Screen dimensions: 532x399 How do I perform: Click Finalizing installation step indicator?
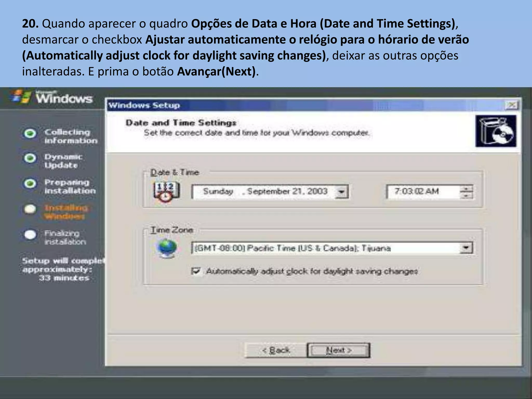point(30,234)
